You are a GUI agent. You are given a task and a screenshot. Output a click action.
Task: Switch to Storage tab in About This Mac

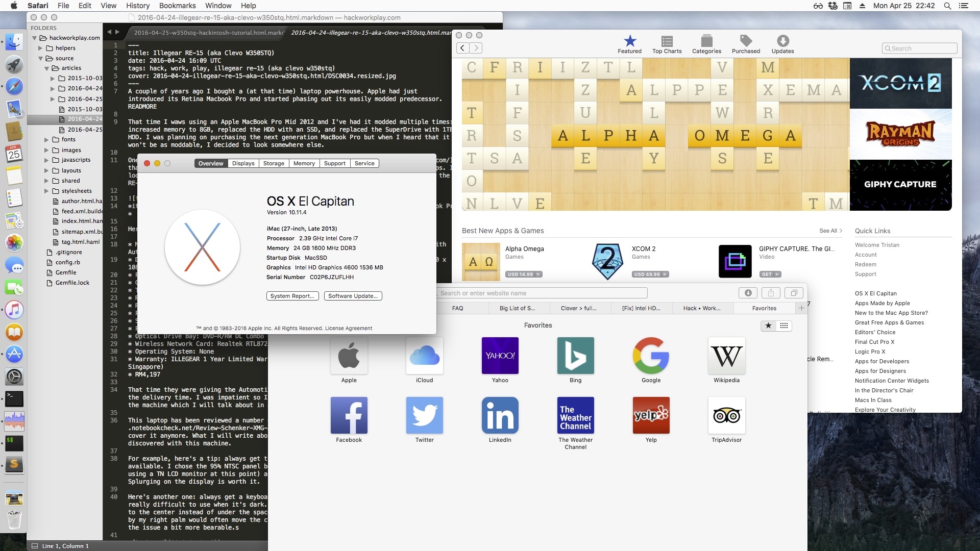(x=274, y=163)
